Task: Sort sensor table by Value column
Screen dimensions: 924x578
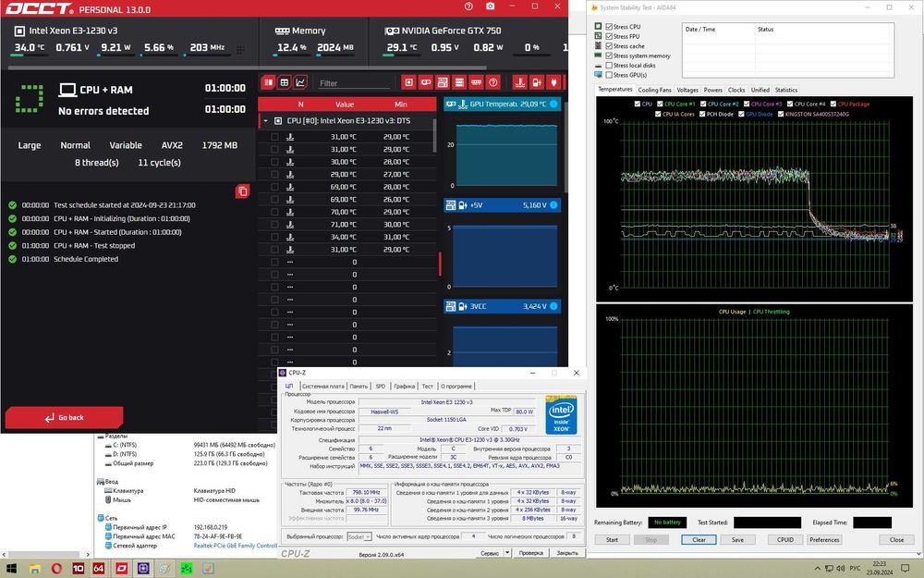Action: pyautogui.click(x=345, y=105)
